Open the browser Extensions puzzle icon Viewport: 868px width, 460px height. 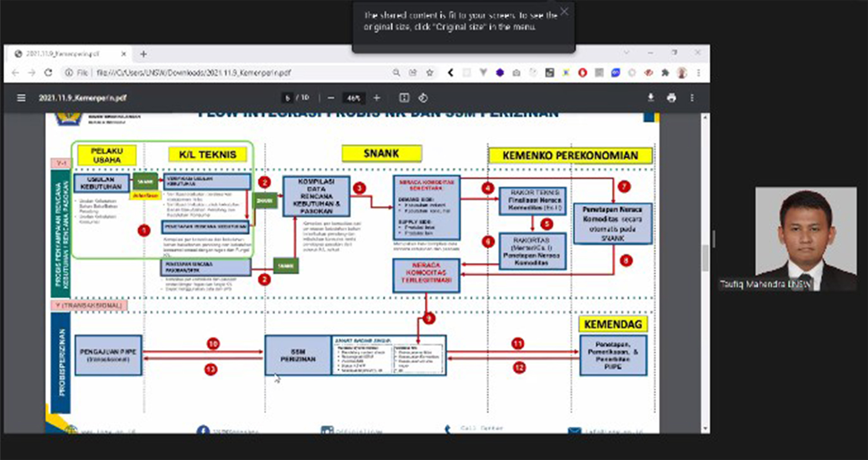[665, 73]
